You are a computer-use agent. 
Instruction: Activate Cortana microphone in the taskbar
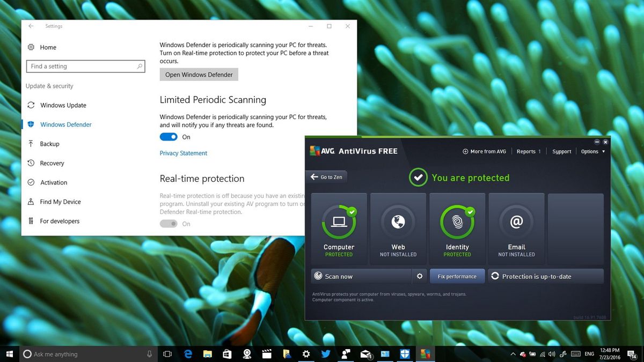tap(149, 353)
